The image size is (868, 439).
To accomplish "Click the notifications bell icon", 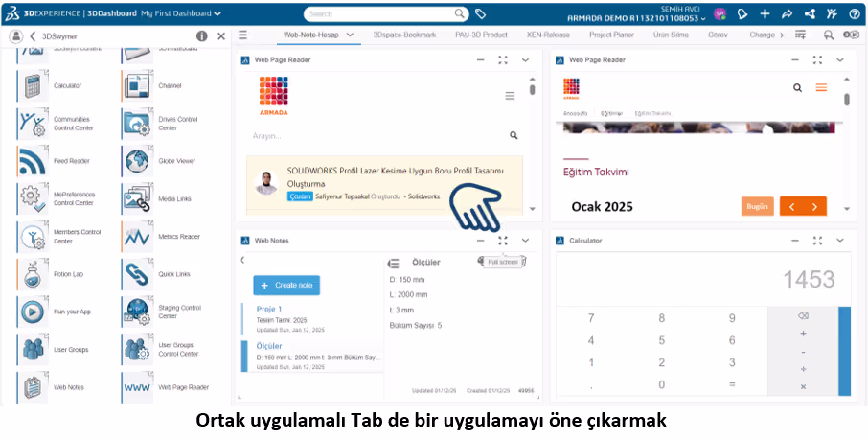I will (742, 13).
